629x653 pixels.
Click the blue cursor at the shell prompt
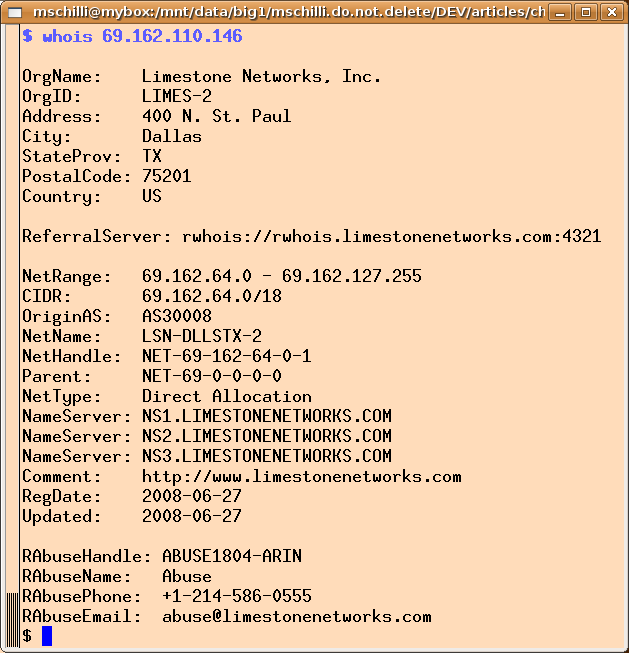(x=47, y=636)
